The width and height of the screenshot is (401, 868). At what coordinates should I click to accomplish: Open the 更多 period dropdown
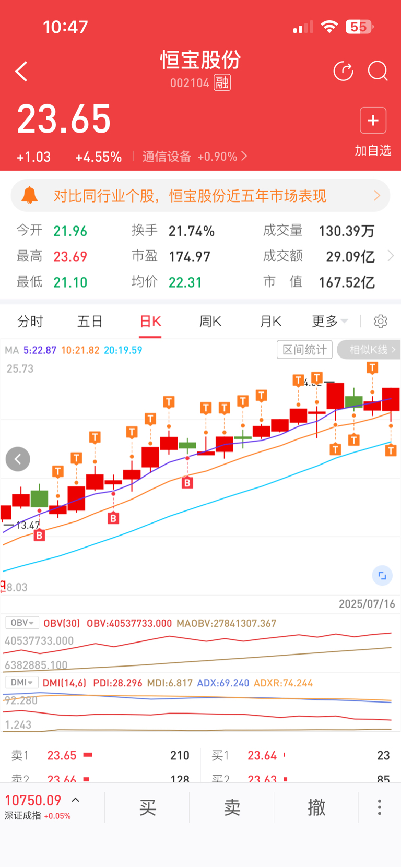click(x=329, y=321)
